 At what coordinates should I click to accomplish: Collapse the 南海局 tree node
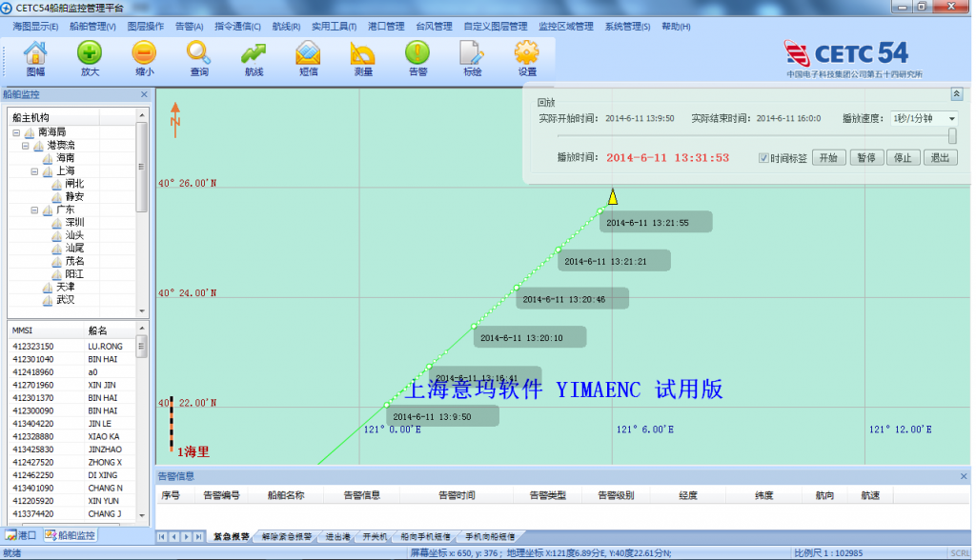pos(16,132)
